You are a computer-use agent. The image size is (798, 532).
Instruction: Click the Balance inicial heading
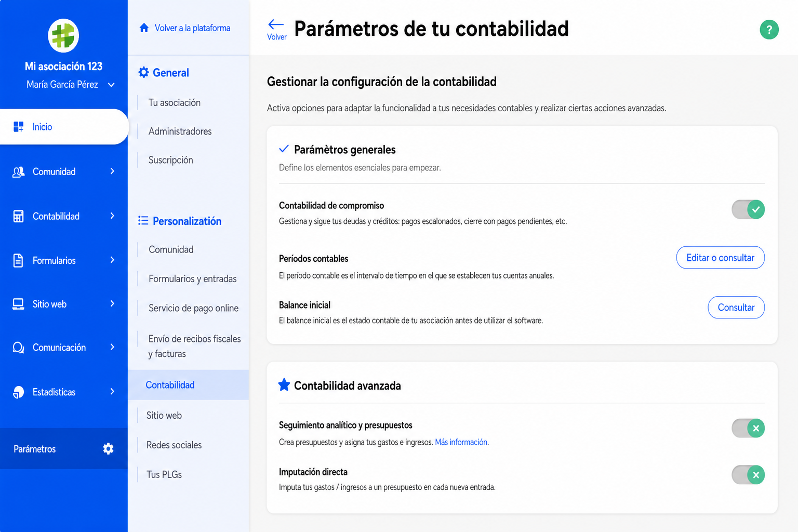304,305
